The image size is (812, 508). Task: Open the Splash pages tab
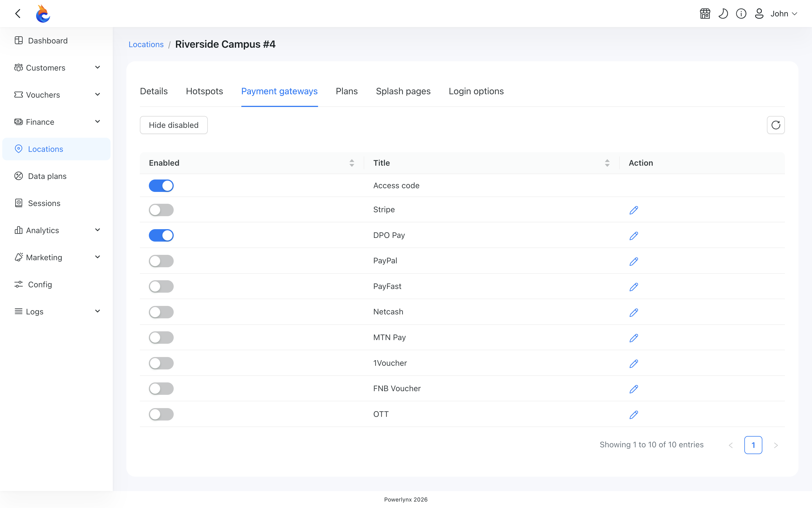point(403,91)
